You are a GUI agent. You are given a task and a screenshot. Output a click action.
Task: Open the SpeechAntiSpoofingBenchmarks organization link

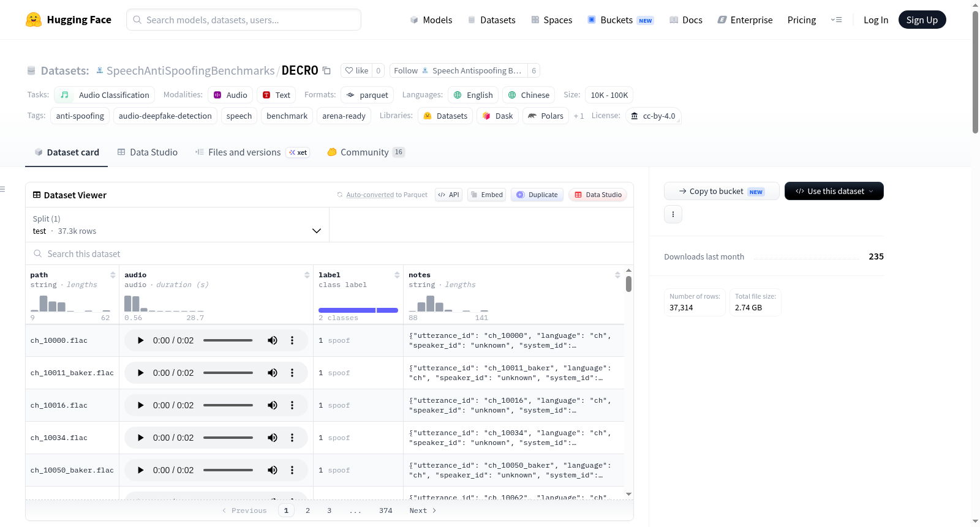tap(190, 70)
